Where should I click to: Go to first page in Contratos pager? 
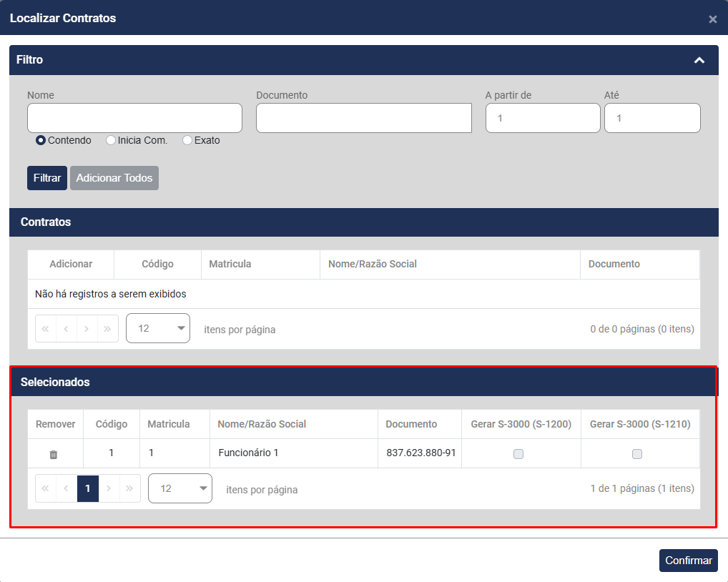click(46, 329)
